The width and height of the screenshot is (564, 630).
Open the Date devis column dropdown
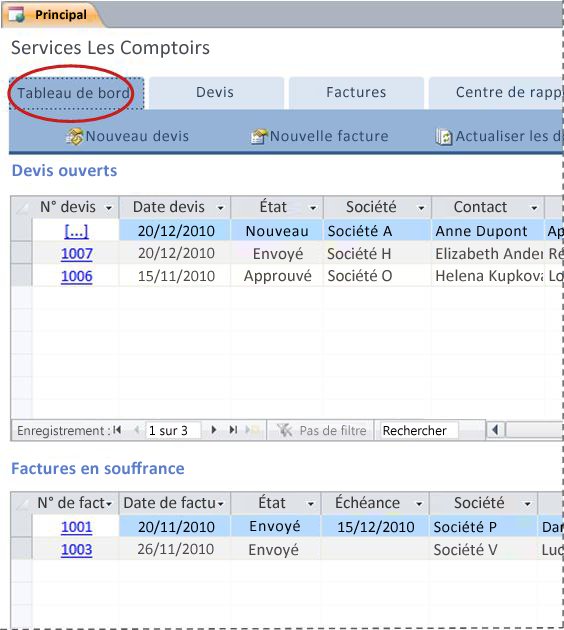coord(220,208)
